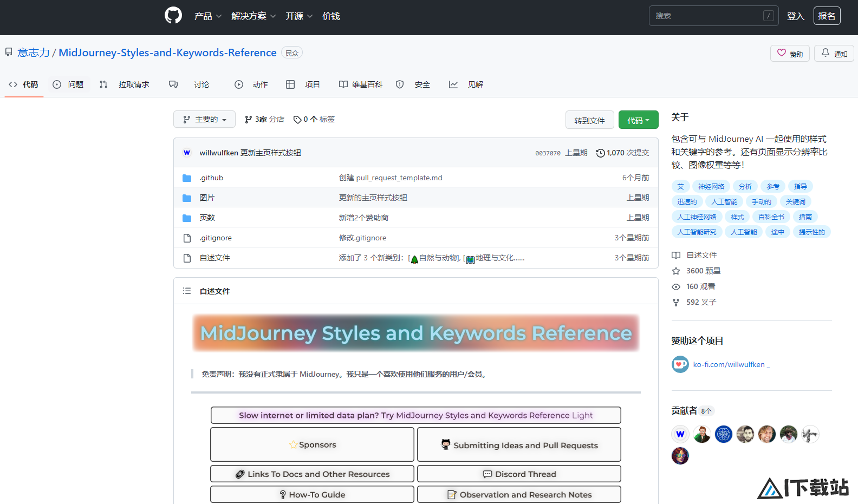The height and width of the screenshot is (504, 858).
Task: Open the Discord Thread button
Action: [x=519, y=474]
